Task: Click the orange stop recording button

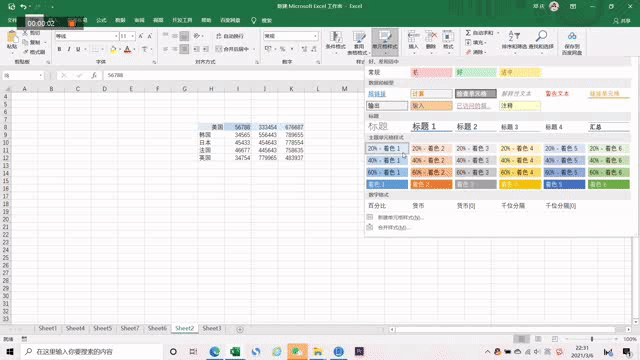Action: point(72,24)
